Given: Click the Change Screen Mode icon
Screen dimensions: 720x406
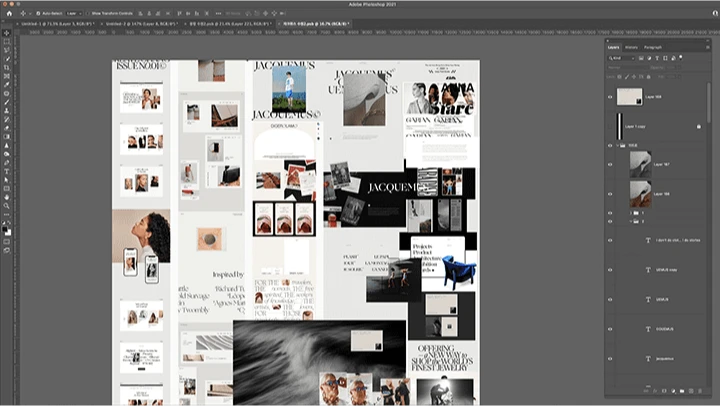Looking at the screenshot, I should pyautogui.click(x=6, y=250).
